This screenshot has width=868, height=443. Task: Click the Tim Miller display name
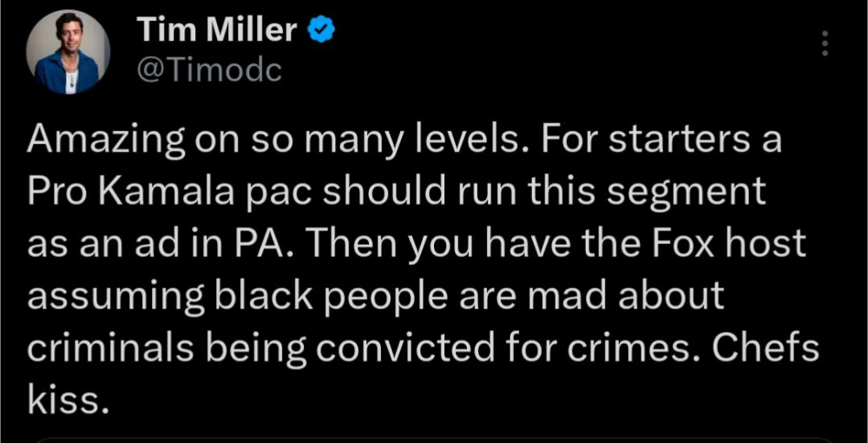click(217, 31)
